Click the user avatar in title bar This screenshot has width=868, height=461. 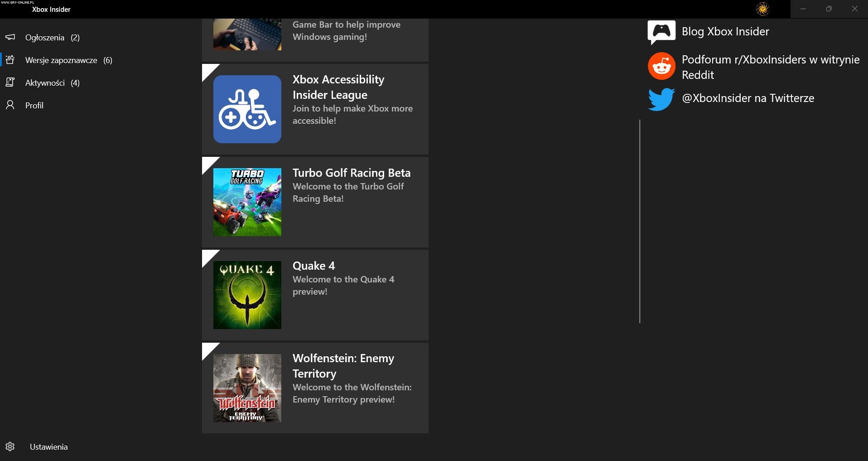763,9
